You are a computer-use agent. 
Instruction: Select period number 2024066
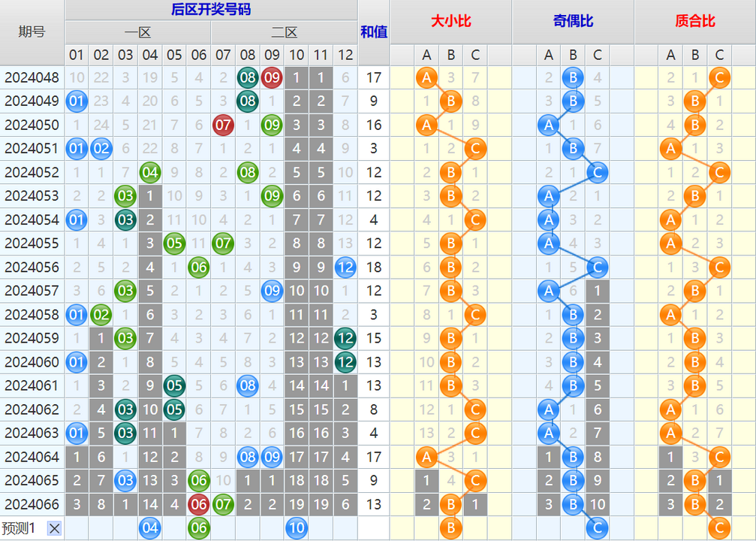tap(32, 504)
